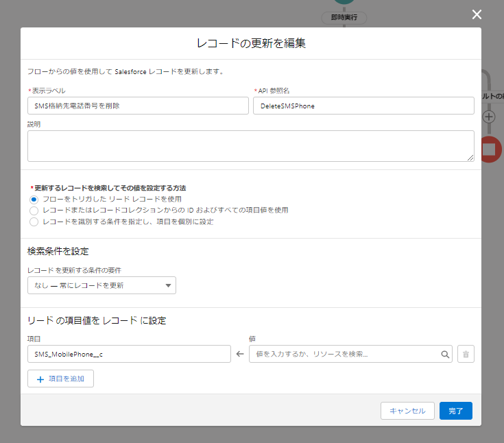504x443 pixels.
Task: Select レコードまたはレコードコレクションからの ID option
Action: point(34,211)
